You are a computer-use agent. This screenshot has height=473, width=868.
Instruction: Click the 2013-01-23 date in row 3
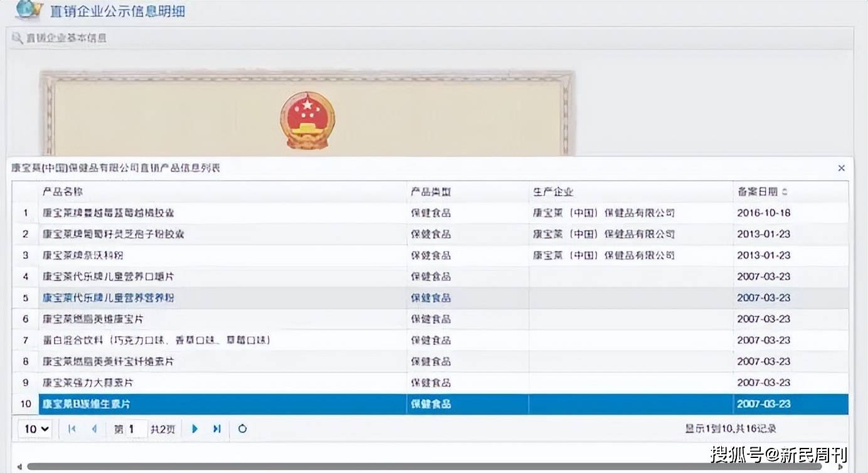point(764,256)
